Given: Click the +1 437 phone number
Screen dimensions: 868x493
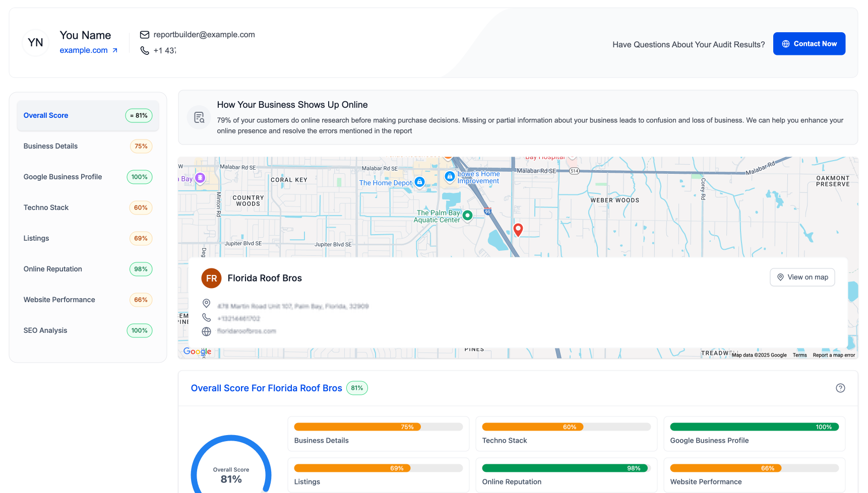Looking at the screenshot, I should [x=165, y=51].
